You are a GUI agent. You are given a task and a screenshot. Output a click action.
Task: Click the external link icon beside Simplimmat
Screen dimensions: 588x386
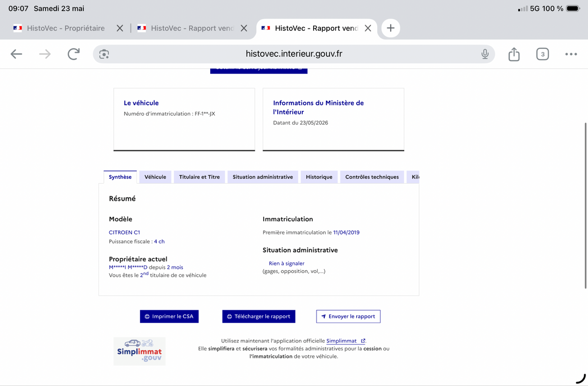coord(363,341)
